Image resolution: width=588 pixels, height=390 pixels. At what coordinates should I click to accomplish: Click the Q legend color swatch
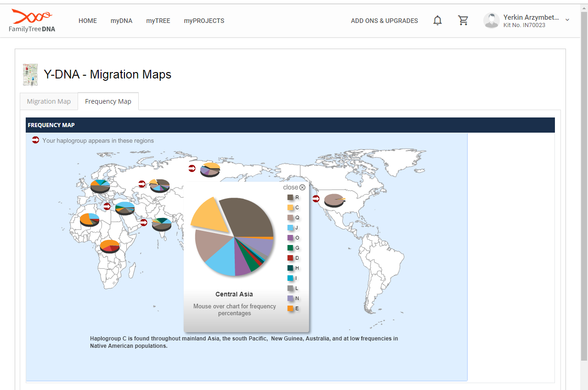coord(290,217)
